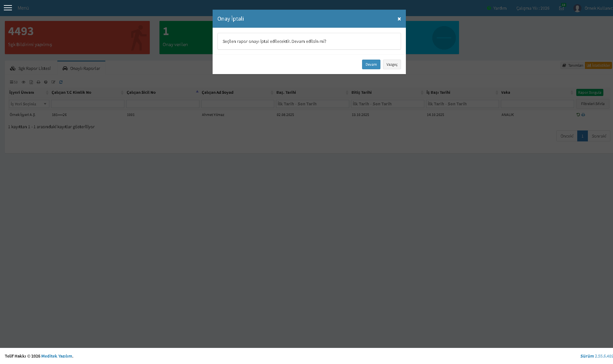The width and height of the screenshot is (613, 364).
Task: Open the Meditek Yazılım link
Action: tap(57, 356)
